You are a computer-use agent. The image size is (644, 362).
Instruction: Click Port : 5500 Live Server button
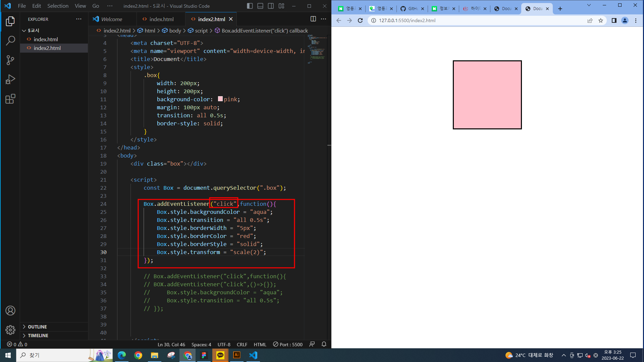tap(288, 344)
